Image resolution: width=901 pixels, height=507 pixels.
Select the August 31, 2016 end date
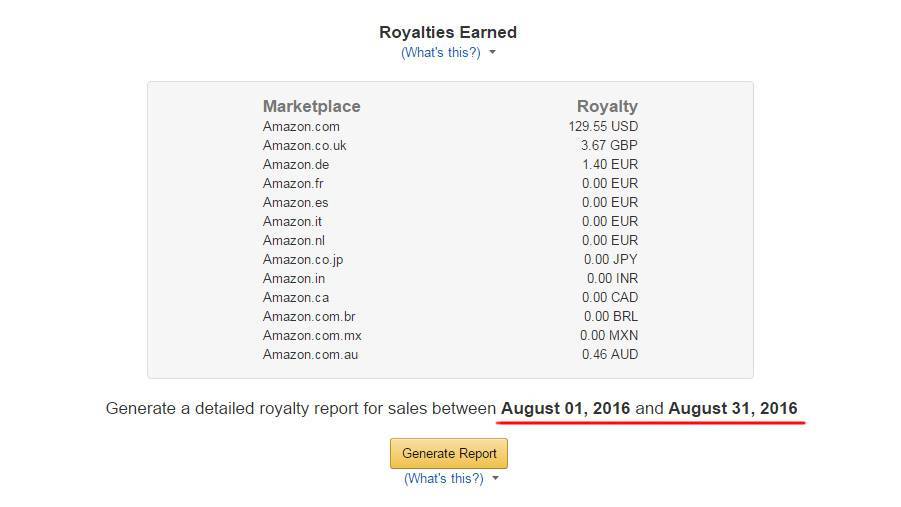pos(732,408)
